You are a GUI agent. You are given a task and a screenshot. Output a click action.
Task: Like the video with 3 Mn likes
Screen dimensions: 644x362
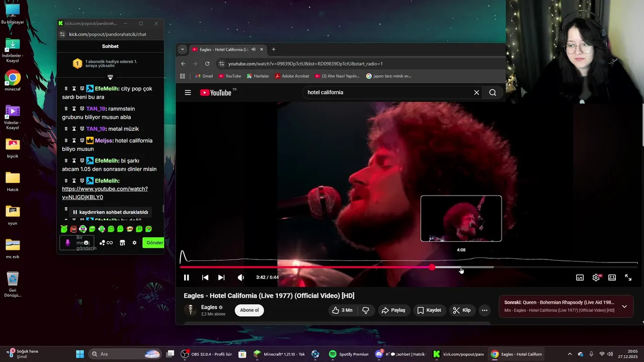[x=342, y=310]
